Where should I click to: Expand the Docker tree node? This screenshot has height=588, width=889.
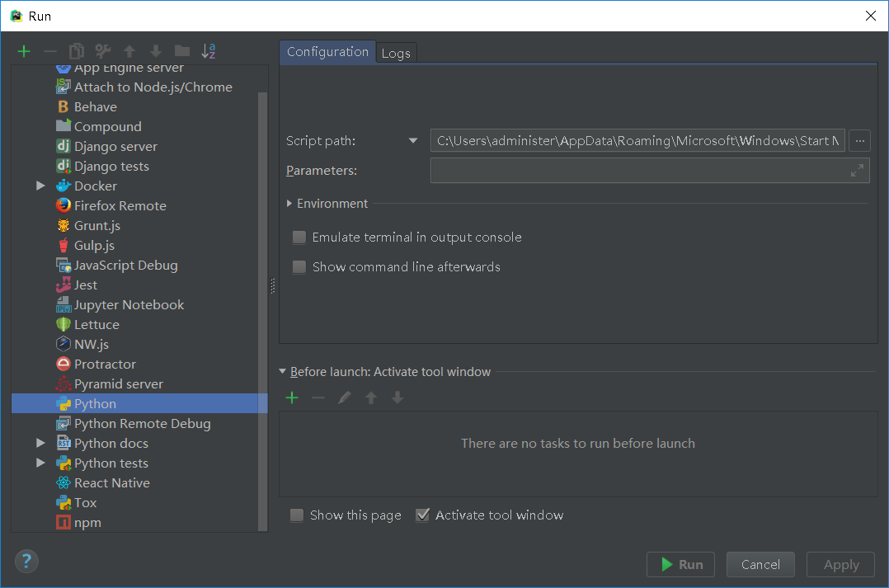[40, 186]
